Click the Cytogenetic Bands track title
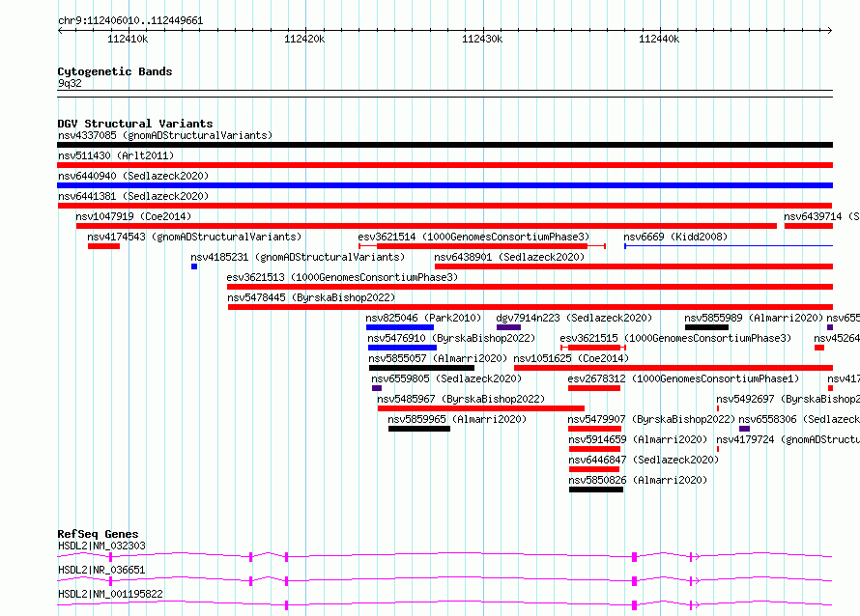Screen dimensions: 860x616 pyautogui.click(x=115, y=71)
